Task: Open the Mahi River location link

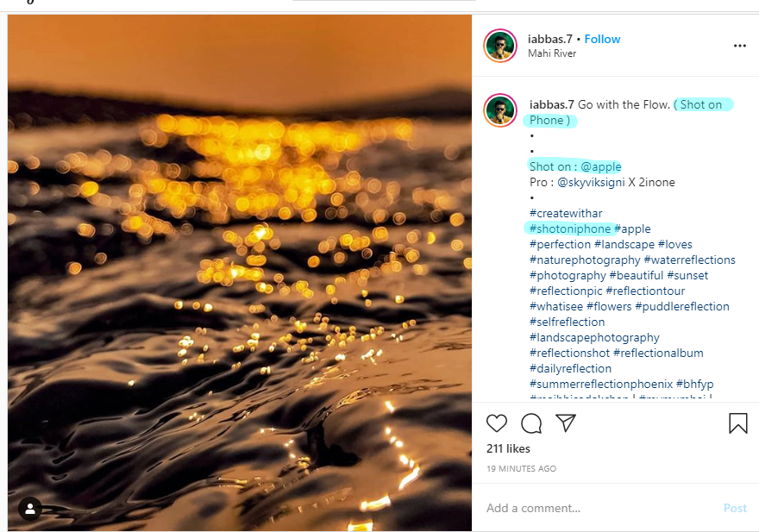Action: click(x=552, y=53)
